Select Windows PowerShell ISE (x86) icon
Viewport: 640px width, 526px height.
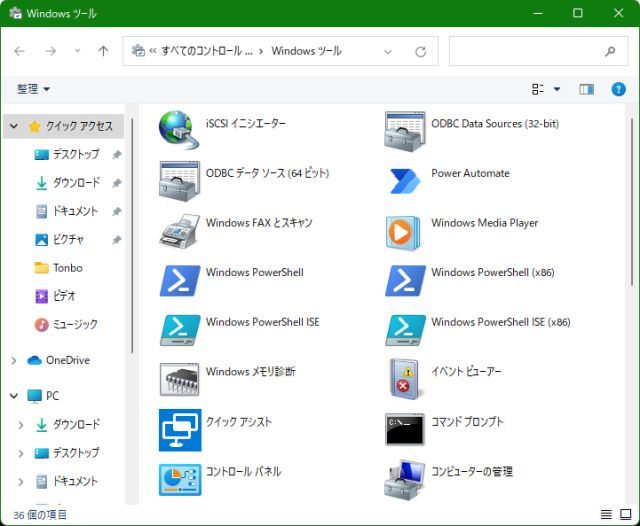pyautogui.click(x=405, y=330)
